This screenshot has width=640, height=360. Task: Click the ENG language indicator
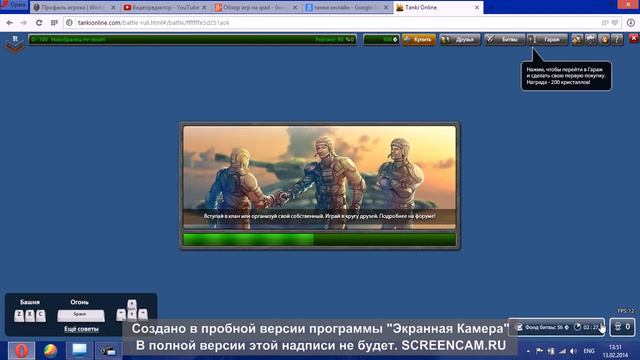point(589,351)
